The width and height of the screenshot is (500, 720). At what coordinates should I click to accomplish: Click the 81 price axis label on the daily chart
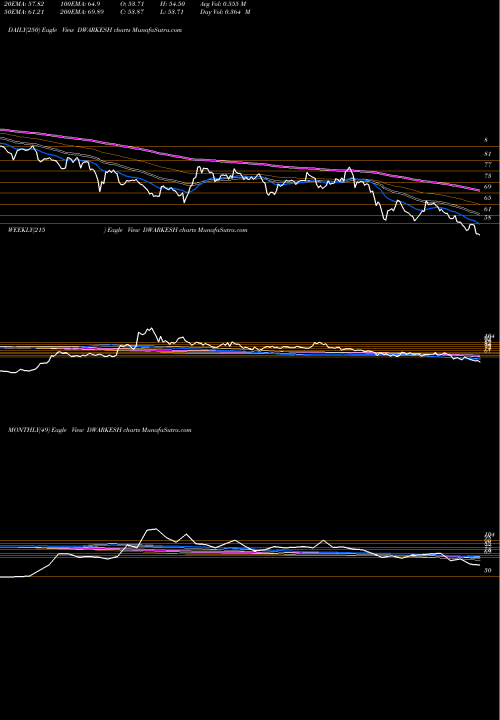coord(488,153)
